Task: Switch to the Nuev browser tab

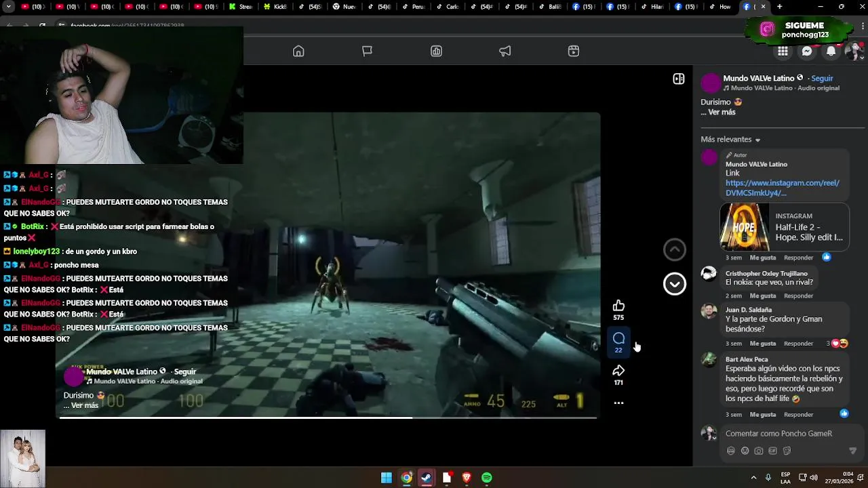Action: pos(344,7)
